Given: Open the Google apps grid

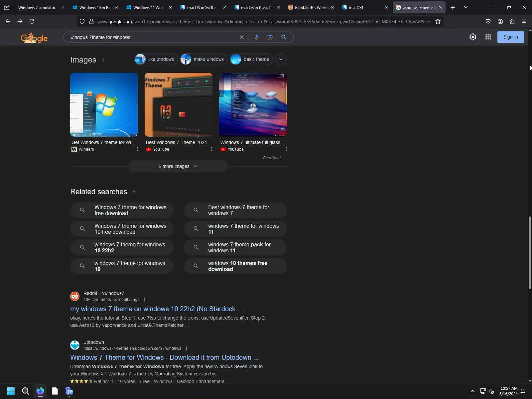Looking at the screenshot, I should 488,37.
